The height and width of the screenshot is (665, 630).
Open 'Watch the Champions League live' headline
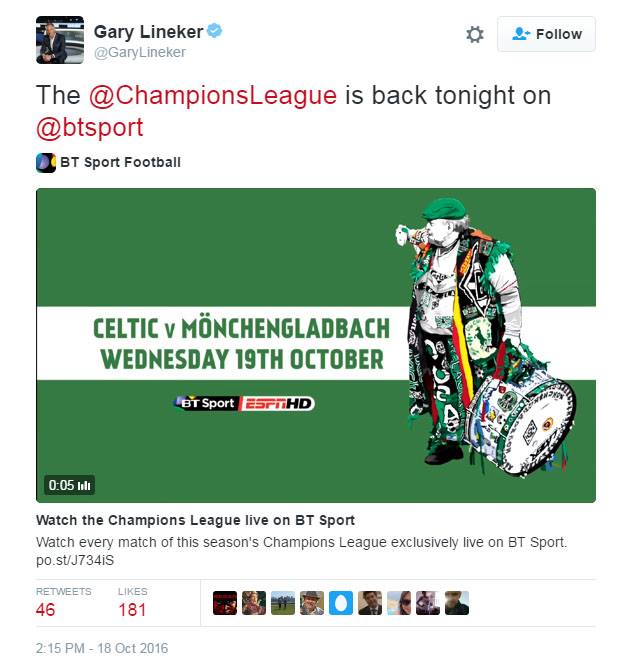pyautogui.click(x=195, y=520)
